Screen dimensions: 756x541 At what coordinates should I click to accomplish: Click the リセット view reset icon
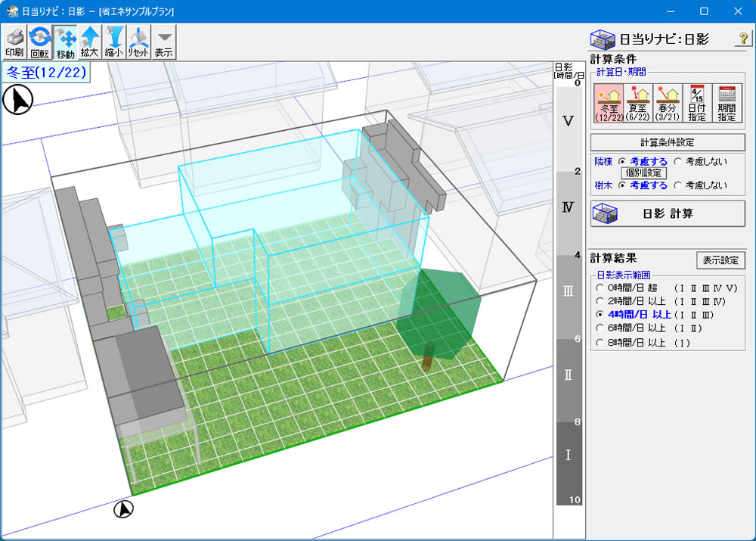(x=138, y=42)
